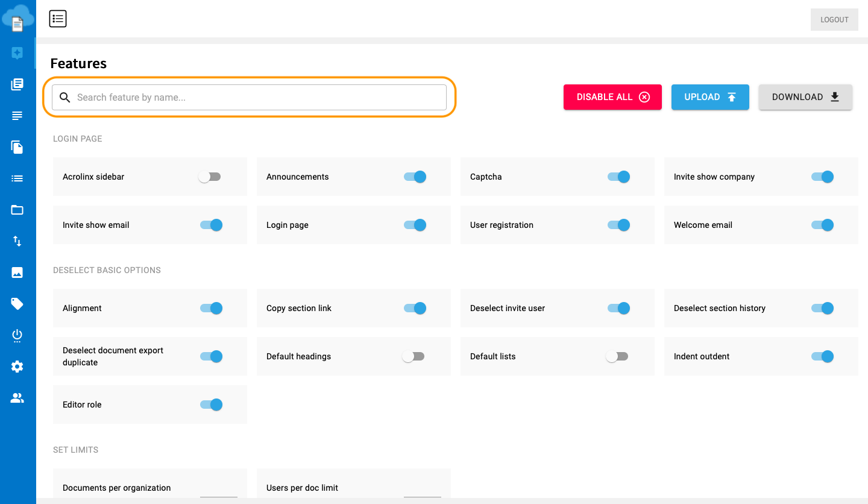
Task: Open the users sidebar icon
Action: (17, 398)
